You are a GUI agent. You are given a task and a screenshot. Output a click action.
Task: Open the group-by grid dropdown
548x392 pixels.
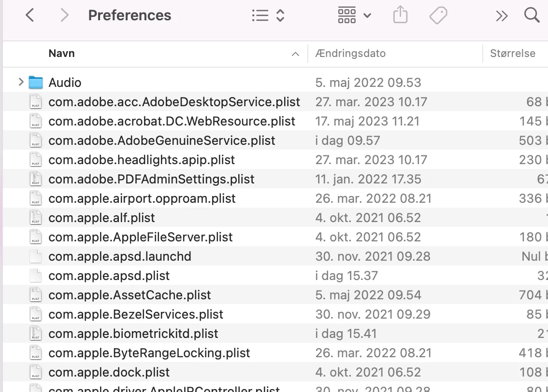pyautogui.click(x=354, y=15)
